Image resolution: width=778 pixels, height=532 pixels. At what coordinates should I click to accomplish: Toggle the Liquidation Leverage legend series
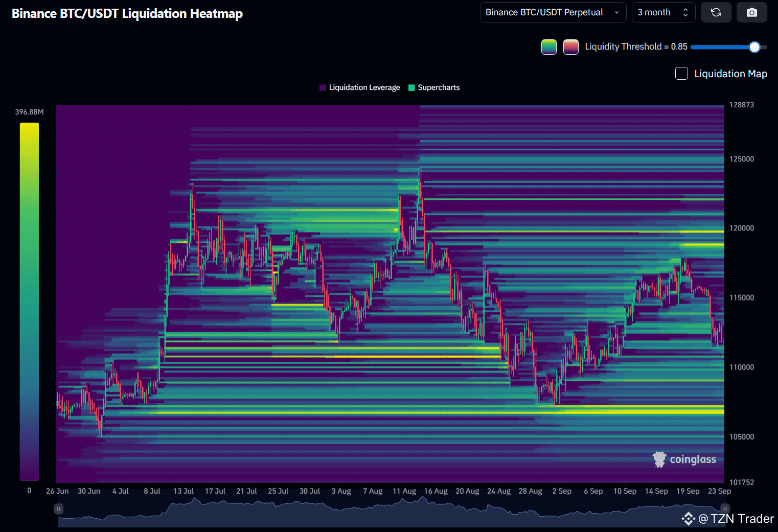(360, 87)
